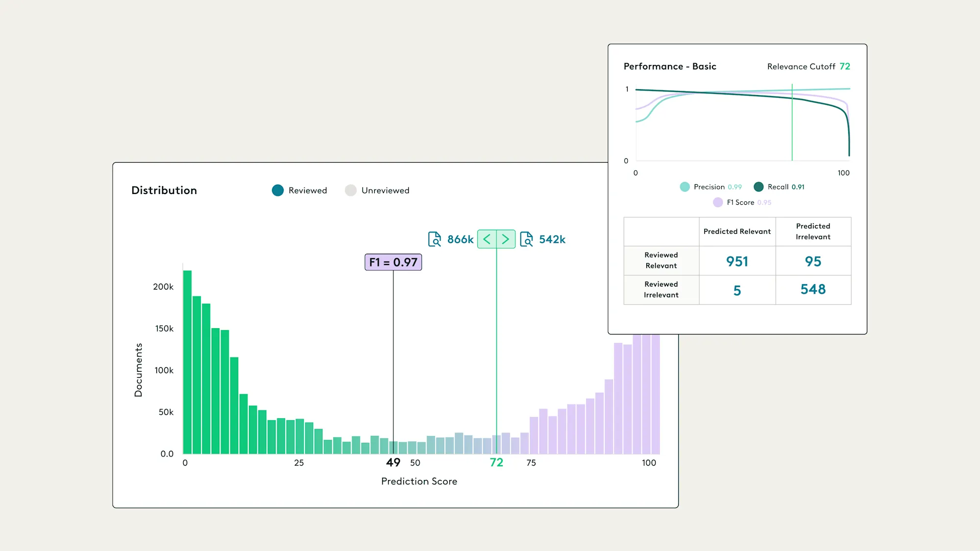Image resolution: width=980 pixels, height=551 pixels.
Task: Toggle the Reviewed legend circle
Action: (278, 191)
